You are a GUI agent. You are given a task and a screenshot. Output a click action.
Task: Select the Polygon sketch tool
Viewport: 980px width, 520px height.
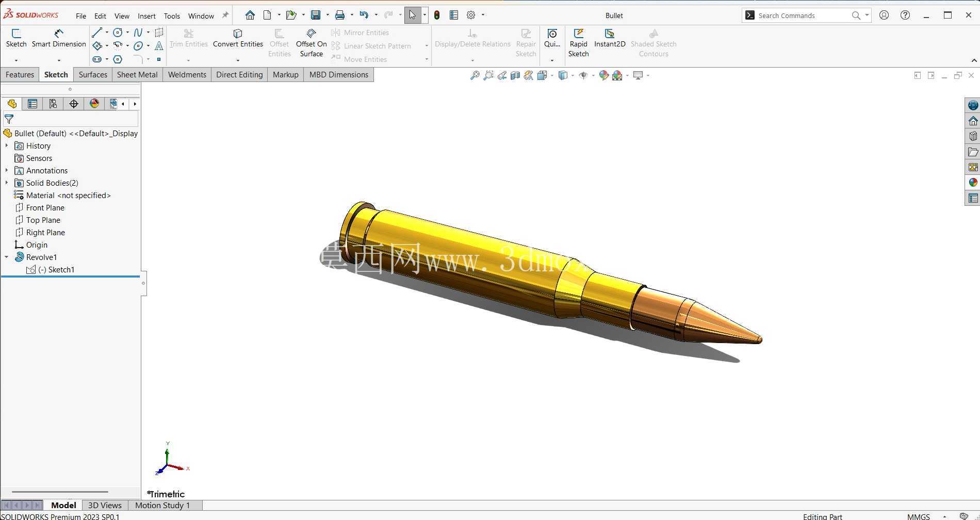[118, 59]
